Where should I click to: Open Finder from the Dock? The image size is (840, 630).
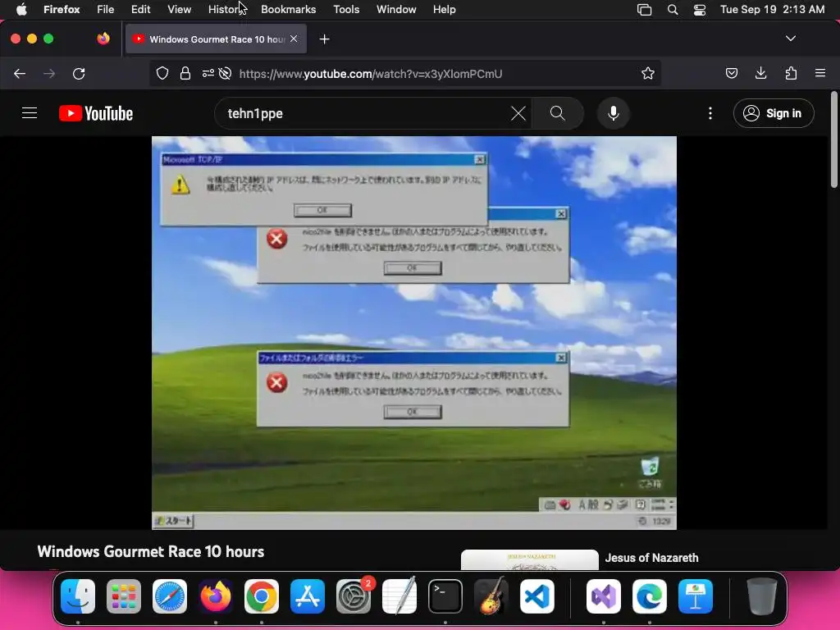78,596
